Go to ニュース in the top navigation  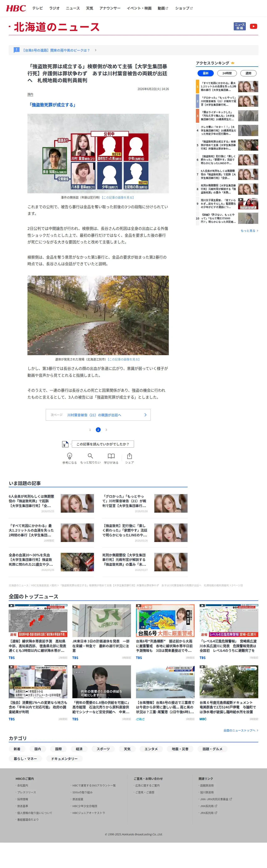(x=73, y=8)
